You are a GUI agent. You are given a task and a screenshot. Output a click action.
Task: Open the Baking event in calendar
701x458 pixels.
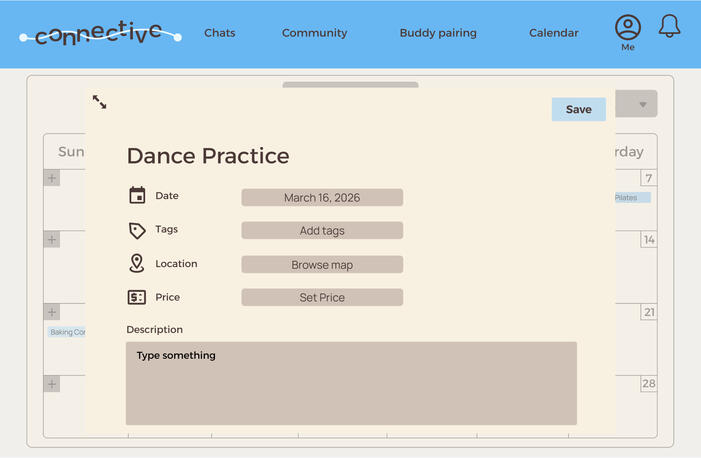click(x=67, y=332)
